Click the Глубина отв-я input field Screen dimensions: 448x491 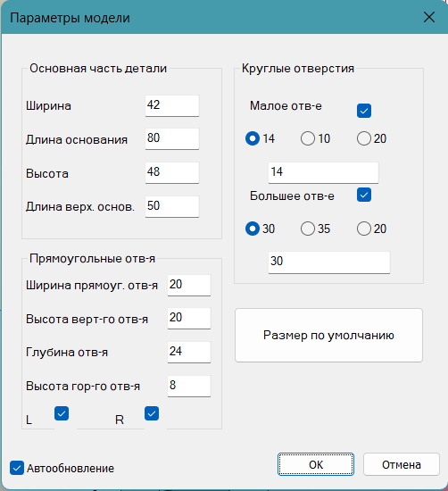pos(189,353)
